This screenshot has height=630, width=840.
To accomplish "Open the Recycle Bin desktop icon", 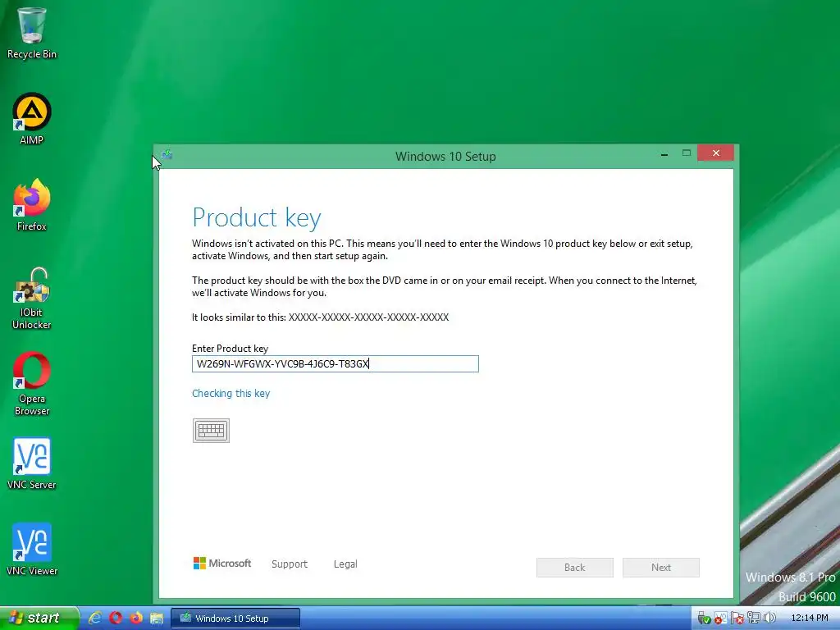I will 32,34.
